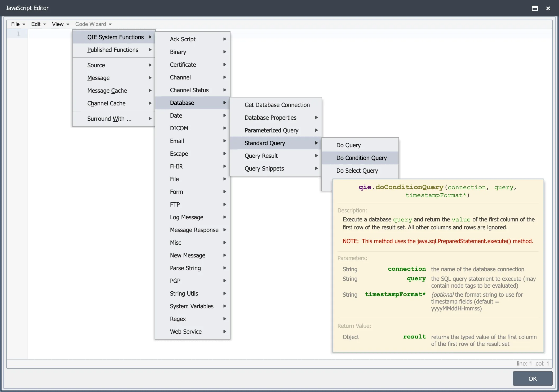Expand the DICOM submenu
This screenshot has width=559, height=392.
coord(193,128)
